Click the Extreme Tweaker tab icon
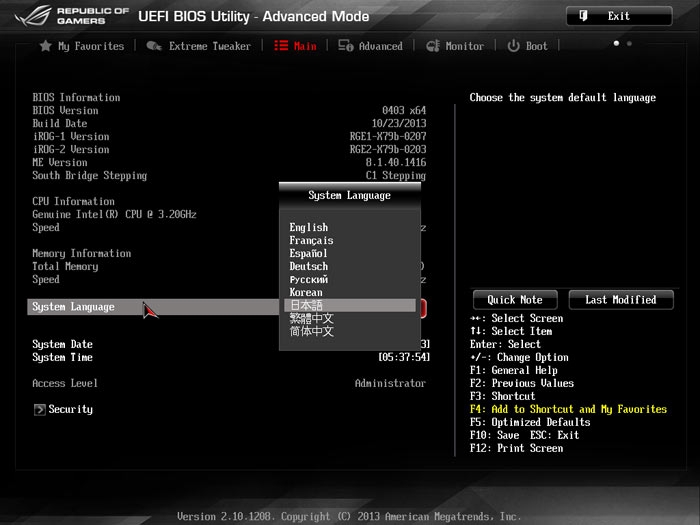The image size is (700, 525). point(154,46)
